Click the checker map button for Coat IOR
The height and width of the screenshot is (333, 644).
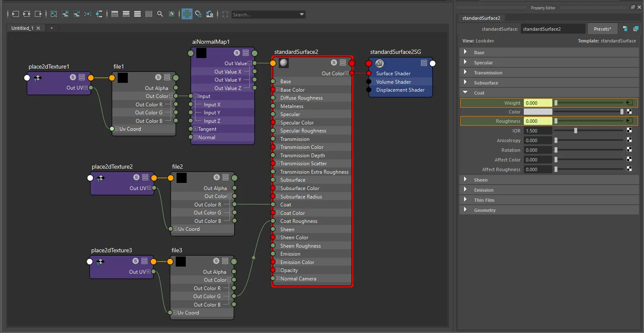pyautogui.click(x=629, y=131)
